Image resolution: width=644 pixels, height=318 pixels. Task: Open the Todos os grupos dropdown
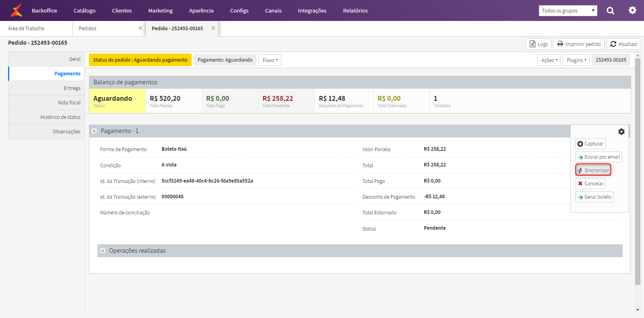[x=568, y=11]
